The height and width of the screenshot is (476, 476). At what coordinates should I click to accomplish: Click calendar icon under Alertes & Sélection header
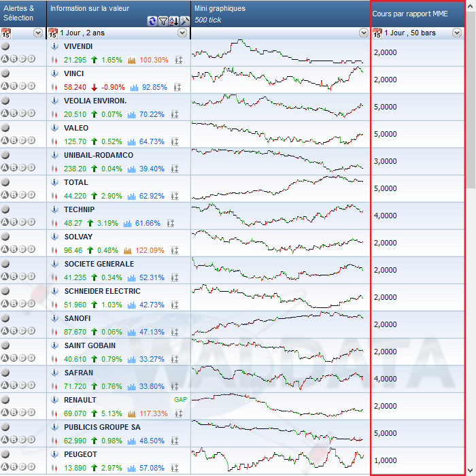click(x=5, y=33)
